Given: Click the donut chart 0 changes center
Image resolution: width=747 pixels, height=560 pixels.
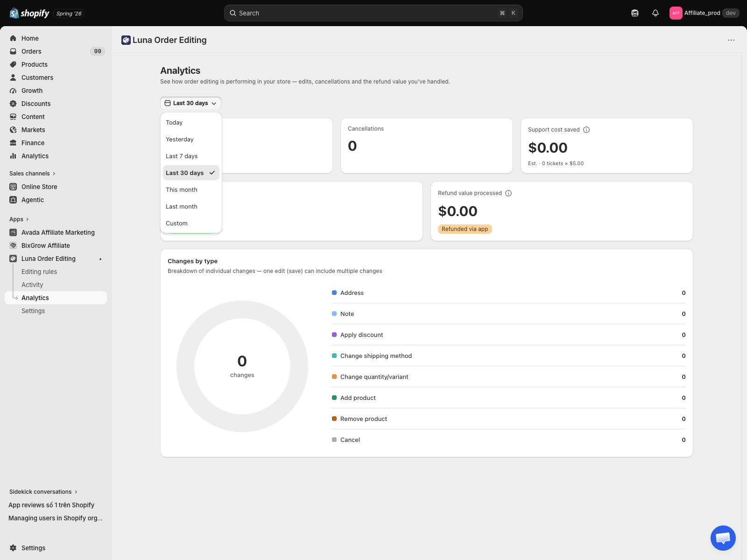Looking at the screenshot, I should (242, 366).
